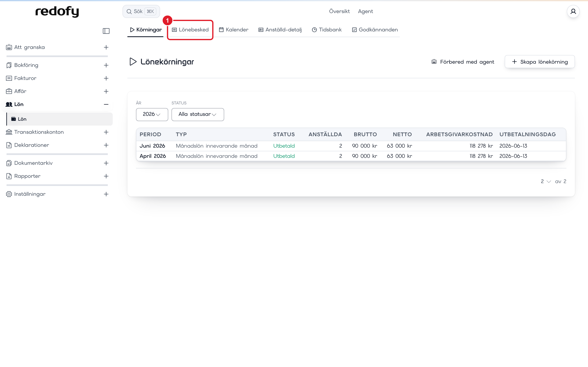Image resolution: width=588 pixels, height=367 pixels.
Task: Click Förbered med agent button
Action: [463, 62]
